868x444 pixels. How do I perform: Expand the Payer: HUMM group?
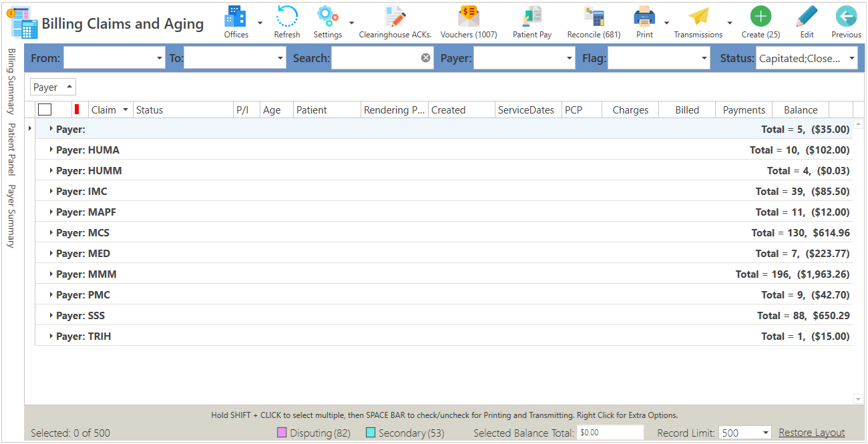click(x=51, y=170)
